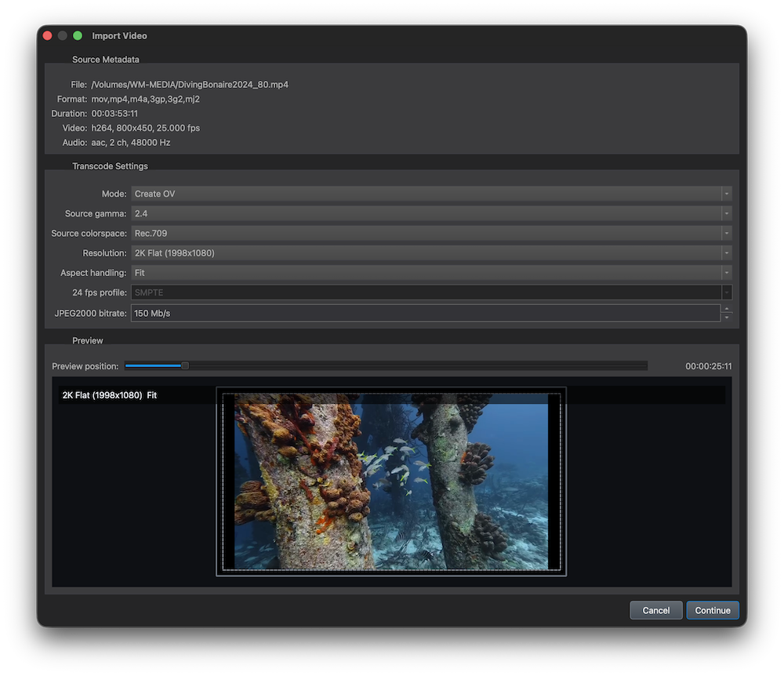Click the Transcode Settings section heading
Screen dimensions: 784x676
click(x=110, y=166)
